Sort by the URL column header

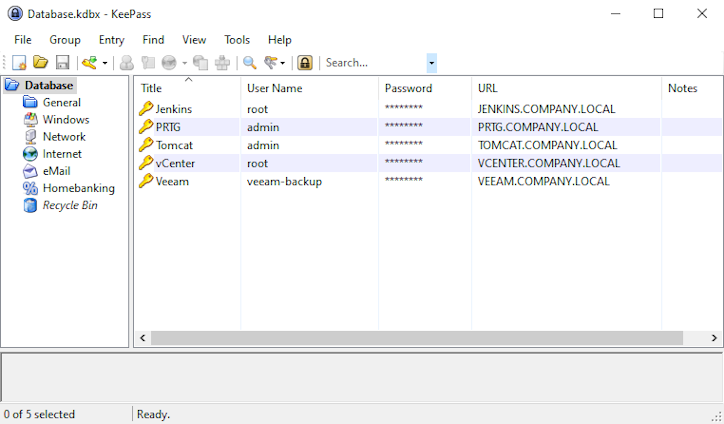(567, 88)
